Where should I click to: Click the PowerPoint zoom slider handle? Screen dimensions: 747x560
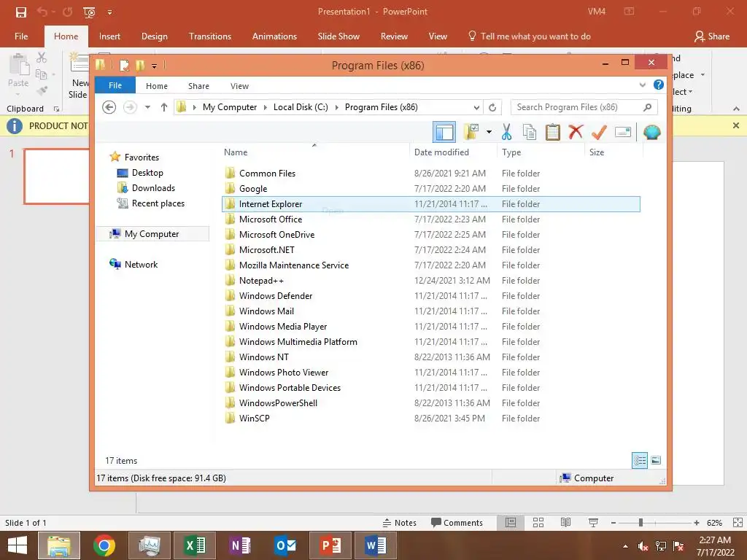point(640,522)
